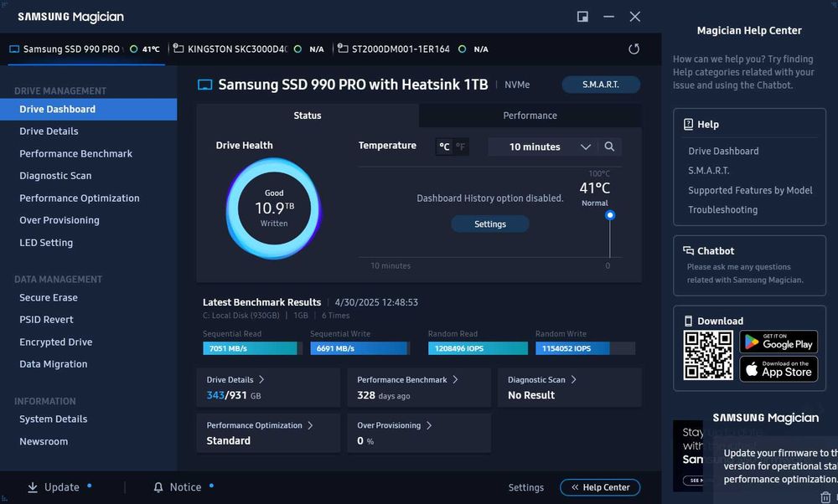
Task: Select the ST2000DM001-1ER164 drive tab
Action: 412,49
